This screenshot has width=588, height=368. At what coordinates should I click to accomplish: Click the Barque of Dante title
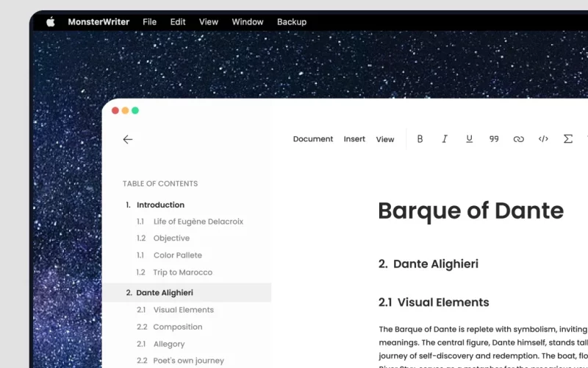pos(470,210)
